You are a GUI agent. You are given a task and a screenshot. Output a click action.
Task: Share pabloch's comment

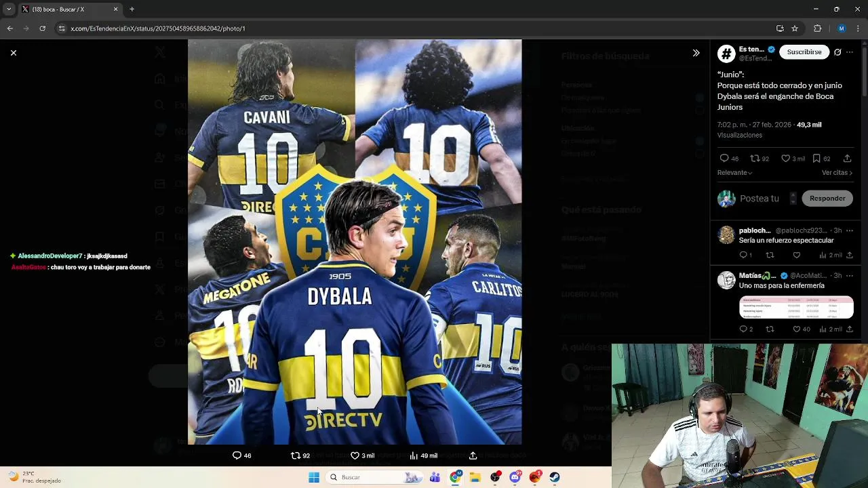(849, 256)
